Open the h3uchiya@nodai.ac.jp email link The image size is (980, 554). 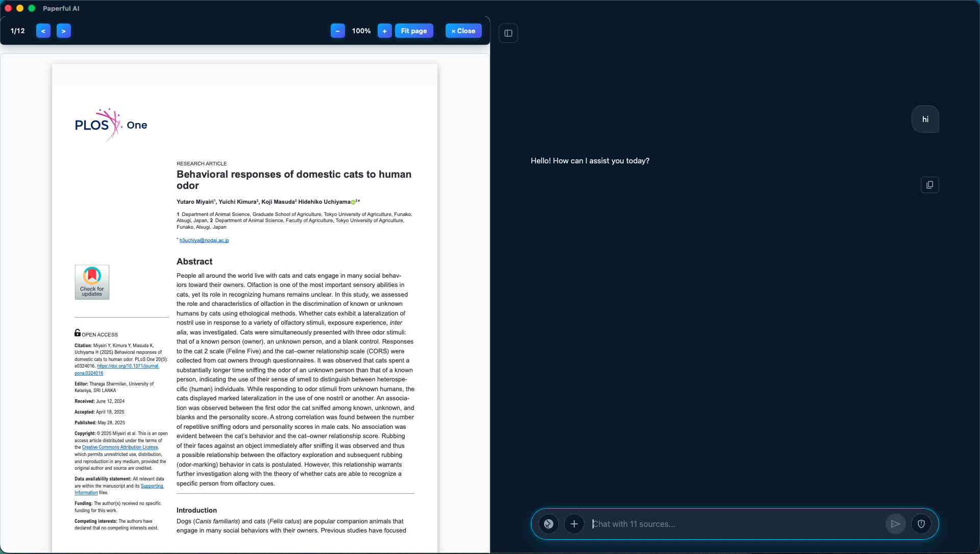click(204, 240)
